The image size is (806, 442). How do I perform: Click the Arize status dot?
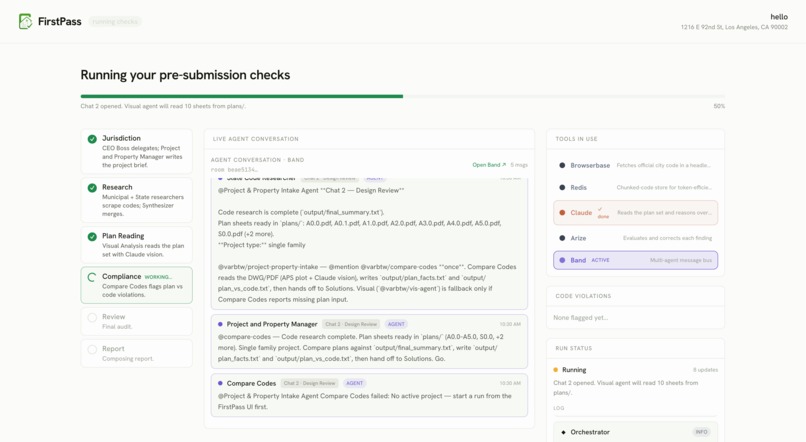(x=562, y=238)
